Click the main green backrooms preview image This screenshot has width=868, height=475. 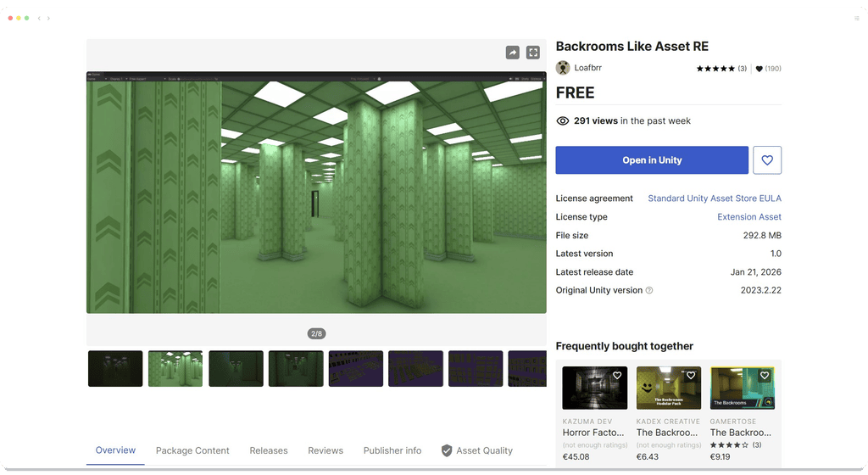pos(316,193)
